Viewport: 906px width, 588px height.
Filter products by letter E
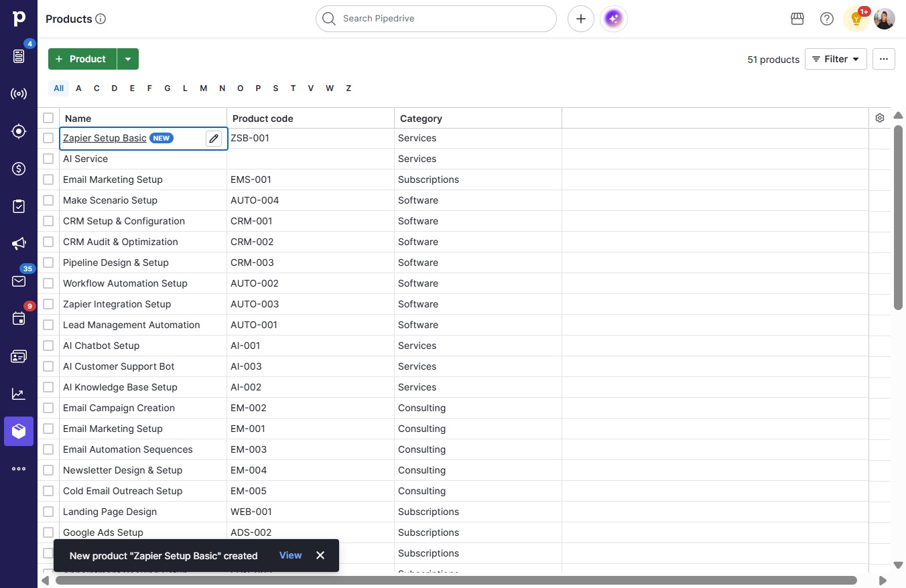[x=132, y=88]
